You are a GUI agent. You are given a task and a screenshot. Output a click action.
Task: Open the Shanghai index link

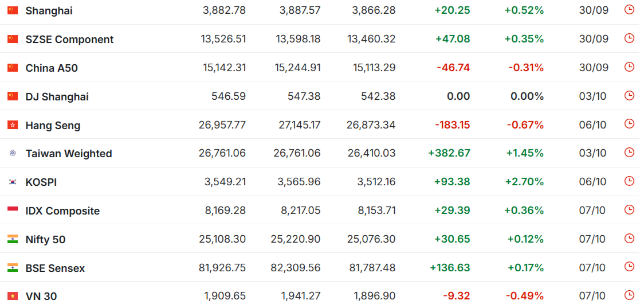click(49, 11)
